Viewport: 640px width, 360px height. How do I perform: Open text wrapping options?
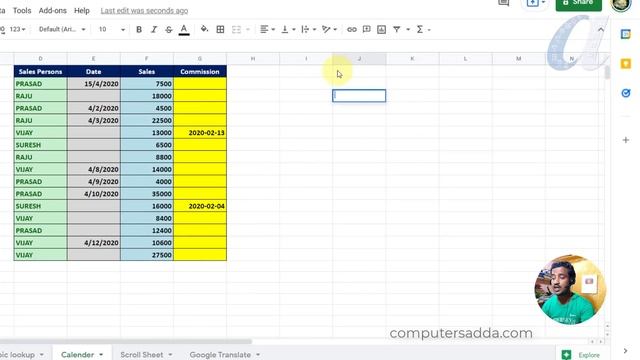pos(309,29)
